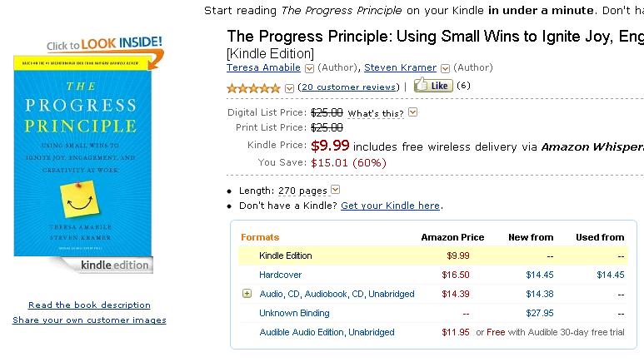Click the Like thumbs-up button
644x362 pixels.
(x=432, y=86)
